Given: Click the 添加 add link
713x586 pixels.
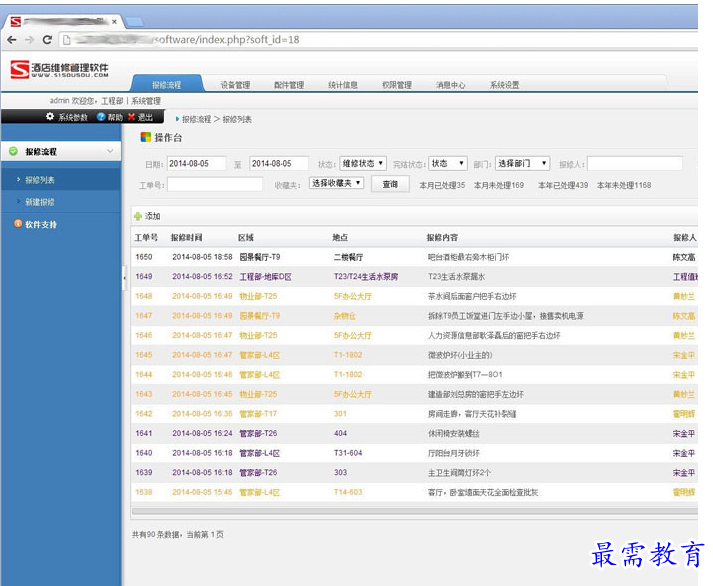Looking at the screenshot, I should click(x=152, y=216).
